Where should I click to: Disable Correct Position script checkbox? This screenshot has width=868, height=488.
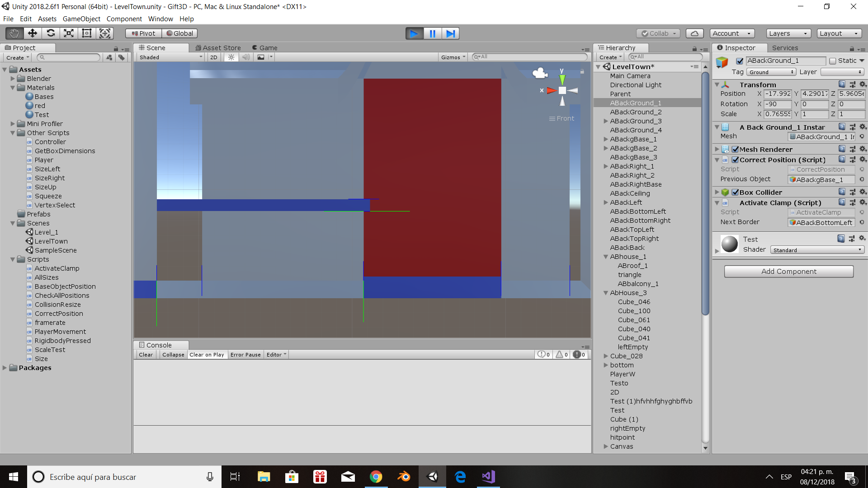pos(736,160)
